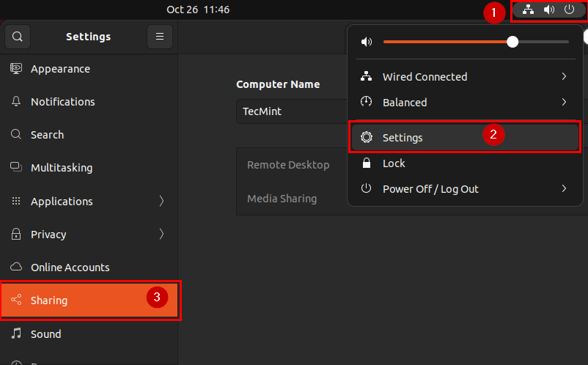Click the search magnifier button in Settings header

coord(18,37)
